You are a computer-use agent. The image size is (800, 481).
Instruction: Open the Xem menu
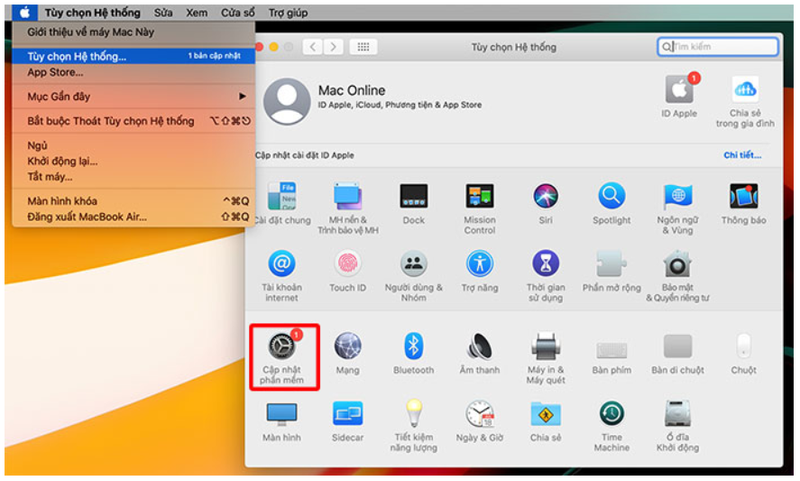(196, 13)
